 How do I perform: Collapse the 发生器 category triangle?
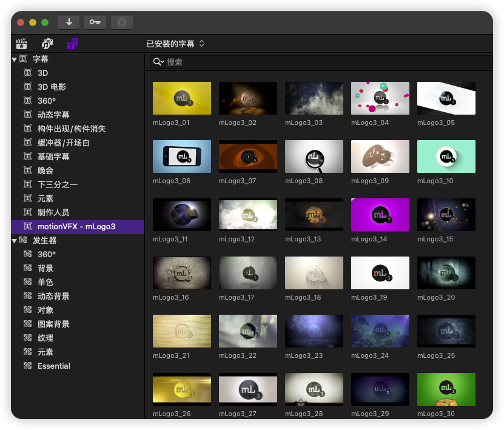pos(14,241)
